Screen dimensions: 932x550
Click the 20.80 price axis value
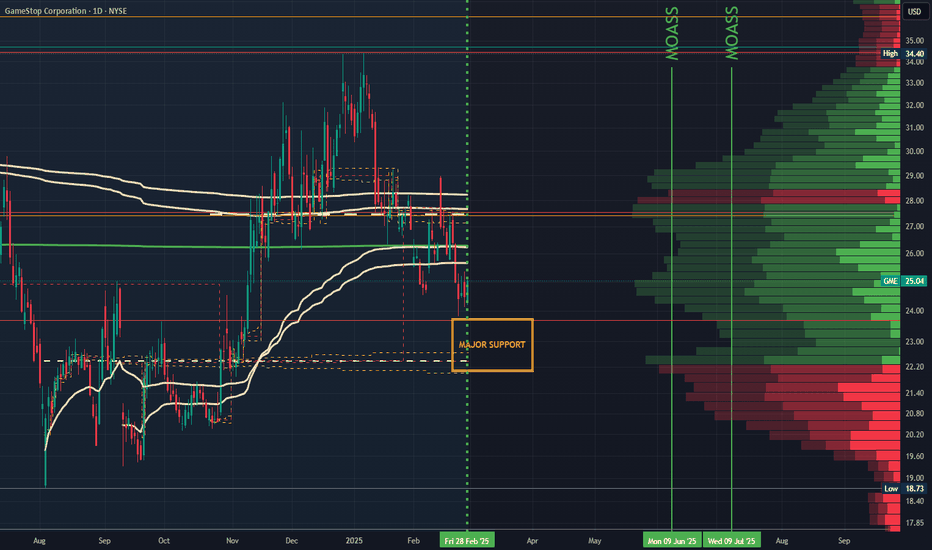915,413
